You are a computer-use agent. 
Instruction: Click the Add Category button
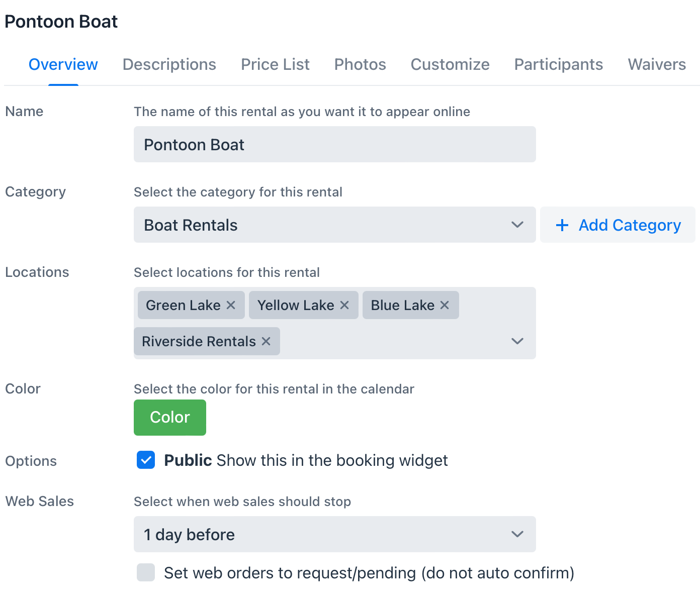[618, 225]
